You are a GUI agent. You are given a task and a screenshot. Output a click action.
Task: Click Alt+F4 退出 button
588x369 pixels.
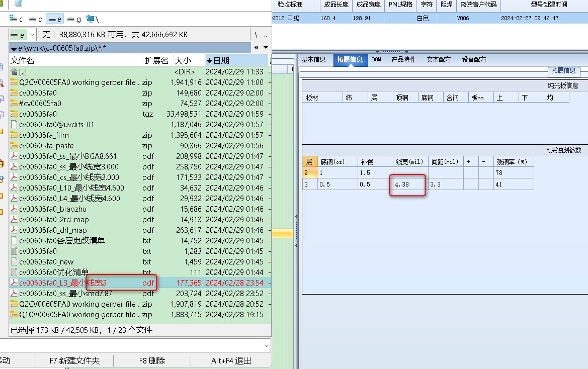pos(231,361)
